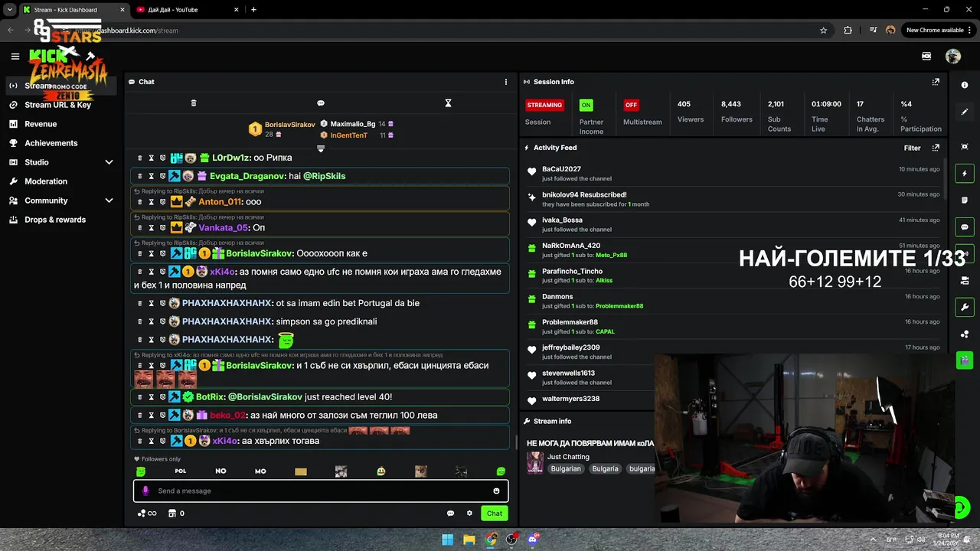Image resolution: width=980 pixels, height=551 pixels.
Task: Insert the MO emote from quick emotes row
Action: point(260,471)
